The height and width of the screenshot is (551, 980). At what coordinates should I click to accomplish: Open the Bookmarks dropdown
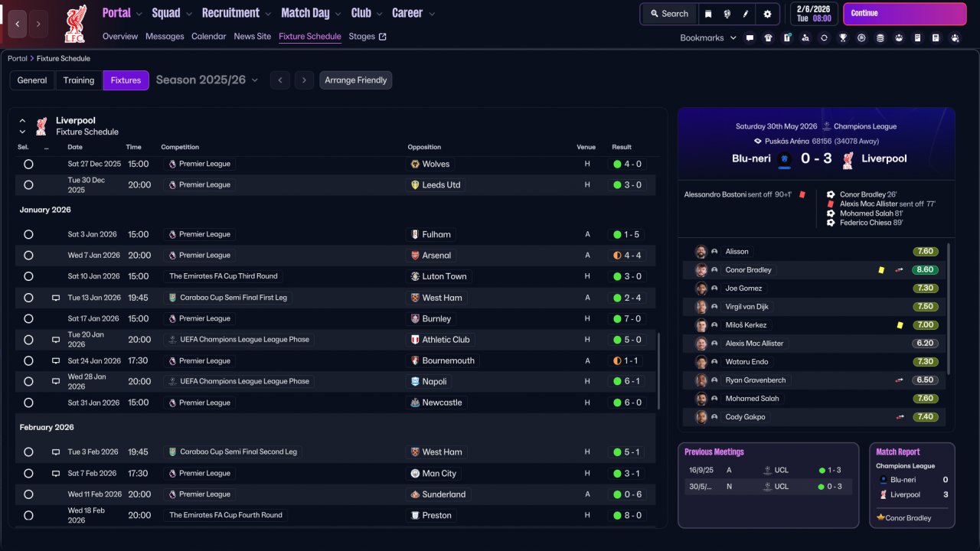(708, 37)
